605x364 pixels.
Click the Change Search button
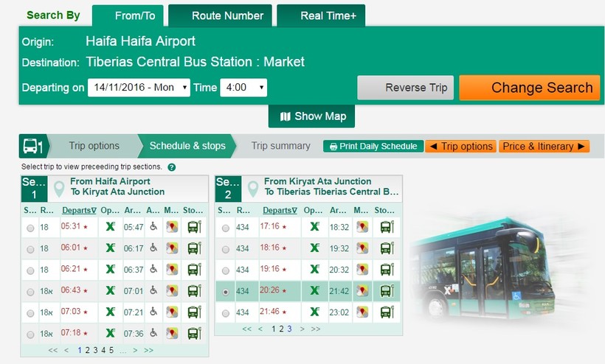click(x=530, y=88)
